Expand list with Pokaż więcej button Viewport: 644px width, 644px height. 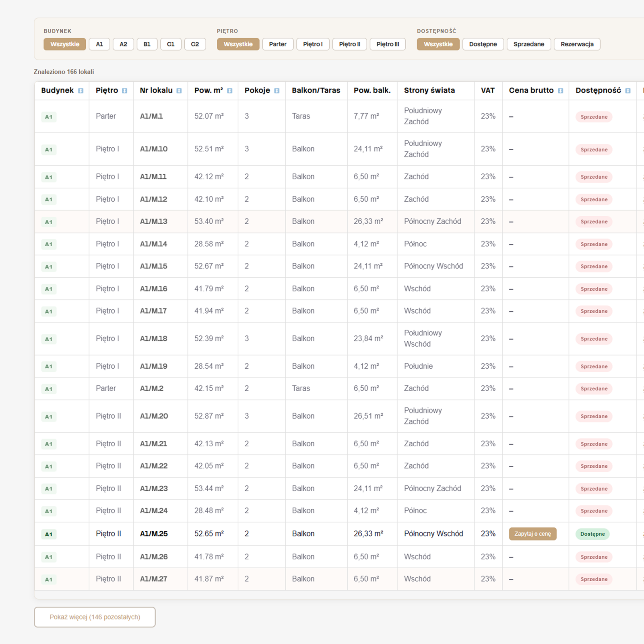pos(95,617)
